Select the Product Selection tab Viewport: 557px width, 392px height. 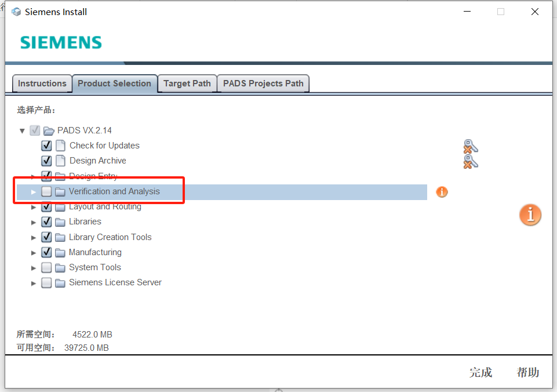114,84
